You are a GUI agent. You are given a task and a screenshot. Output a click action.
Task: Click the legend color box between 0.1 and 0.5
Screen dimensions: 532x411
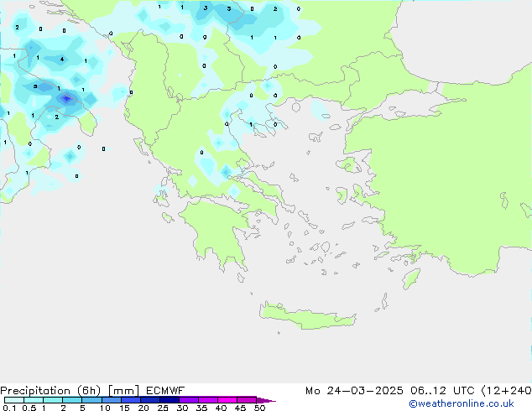14,400
